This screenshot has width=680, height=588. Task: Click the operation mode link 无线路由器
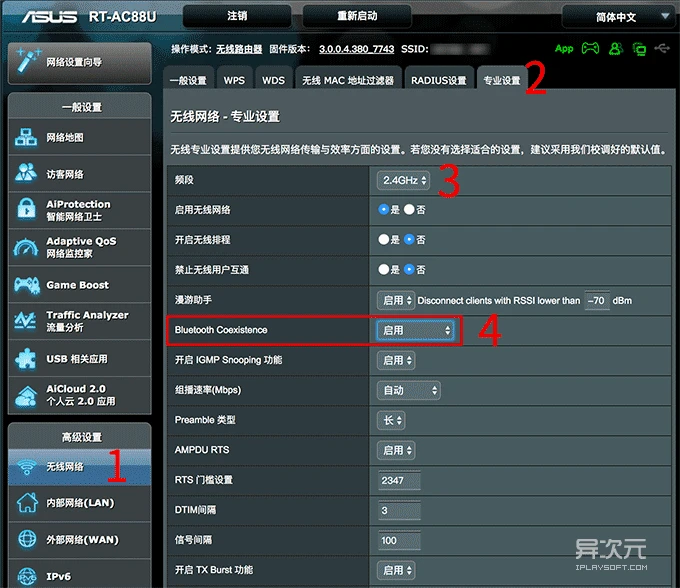239,49
